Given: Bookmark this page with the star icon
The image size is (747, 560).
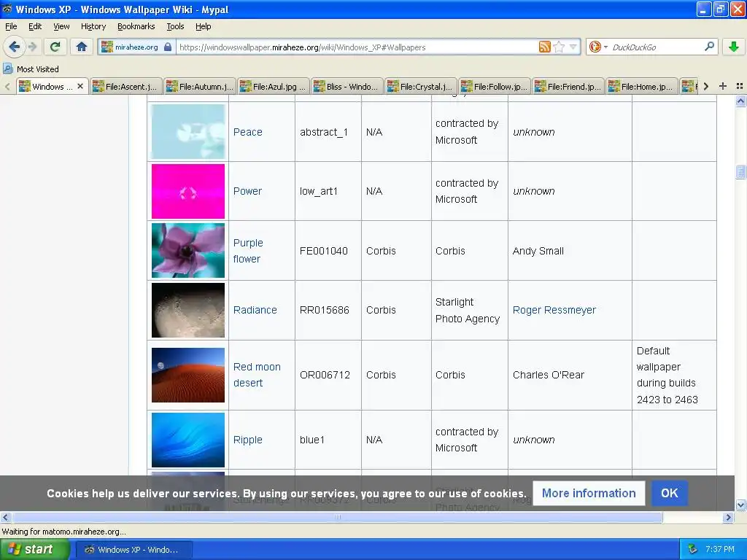Looking at the screenshot, I should point(559,47).
